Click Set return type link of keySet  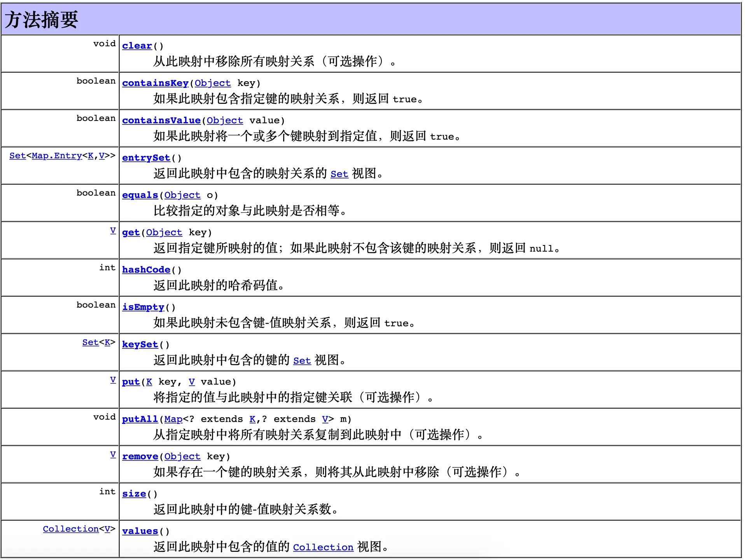(91, 342)
